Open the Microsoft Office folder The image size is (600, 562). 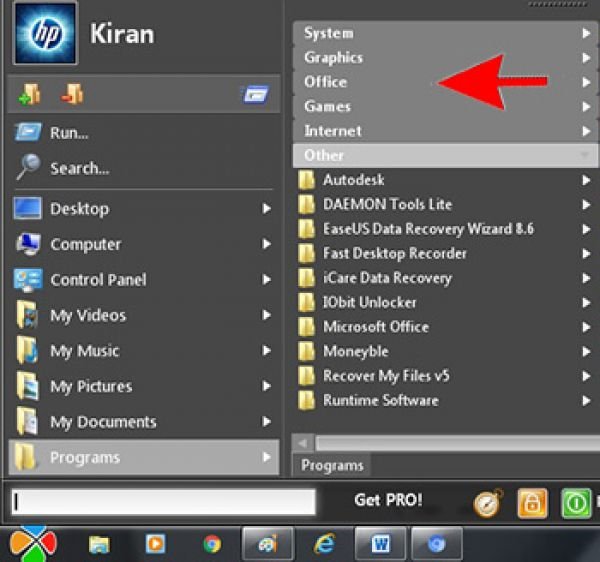coord(445,327)
